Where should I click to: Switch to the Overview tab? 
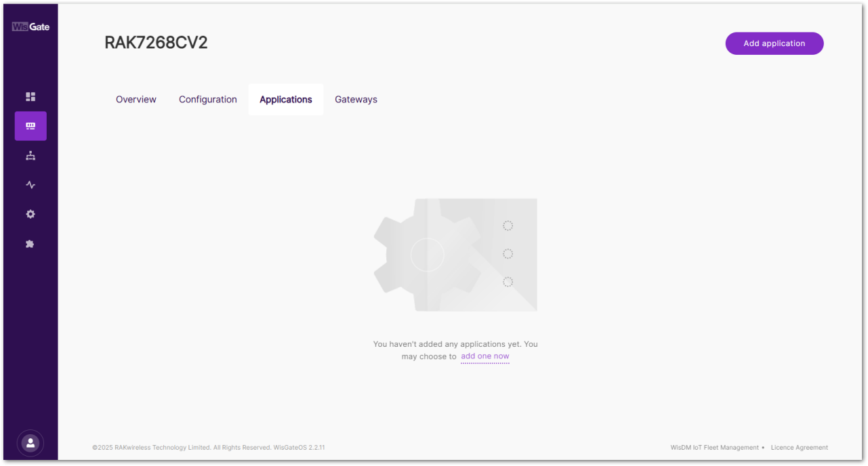(136, 99)
